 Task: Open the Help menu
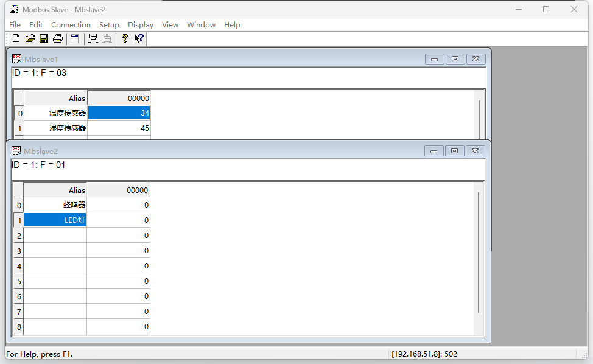232,24
